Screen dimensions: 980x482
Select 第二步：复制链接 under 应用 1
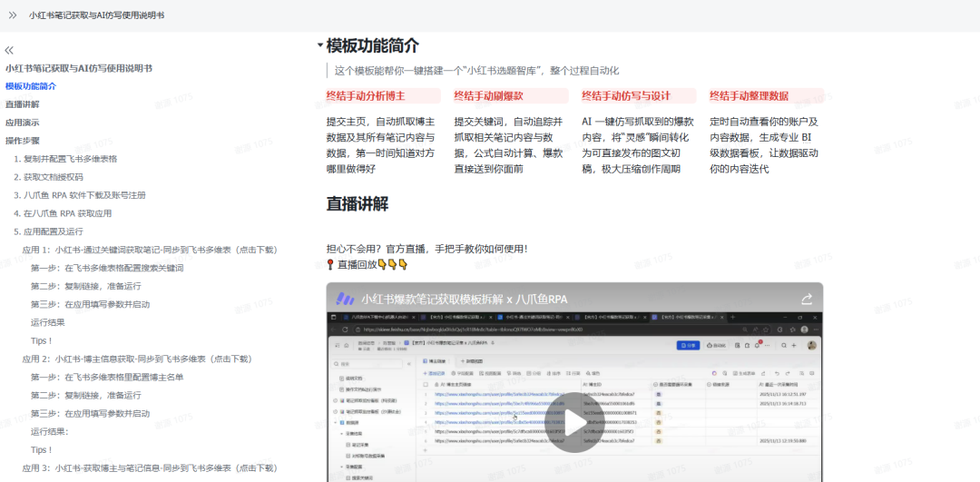pos(85,286)
